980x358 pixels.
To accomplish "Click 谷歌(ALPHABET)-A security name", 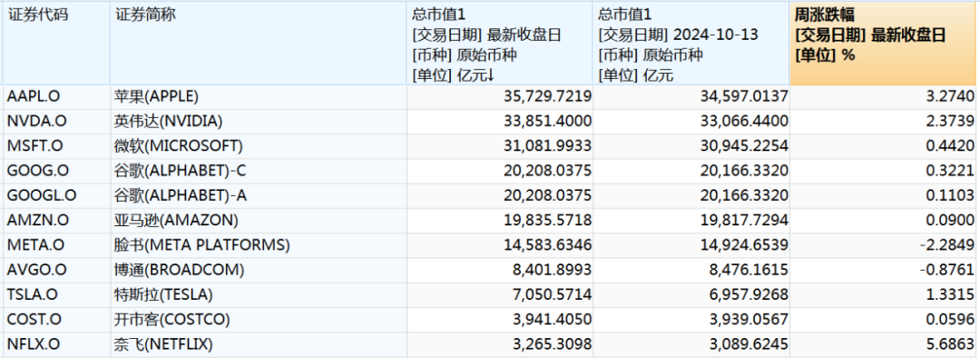I will coord(181,196).
